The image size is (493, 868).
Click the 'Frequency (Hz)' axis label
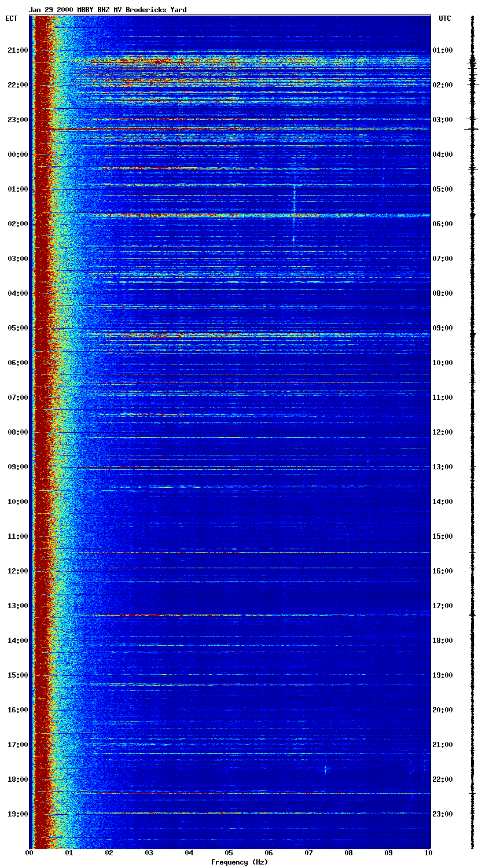pyautogui.click(x=240, y=862)
